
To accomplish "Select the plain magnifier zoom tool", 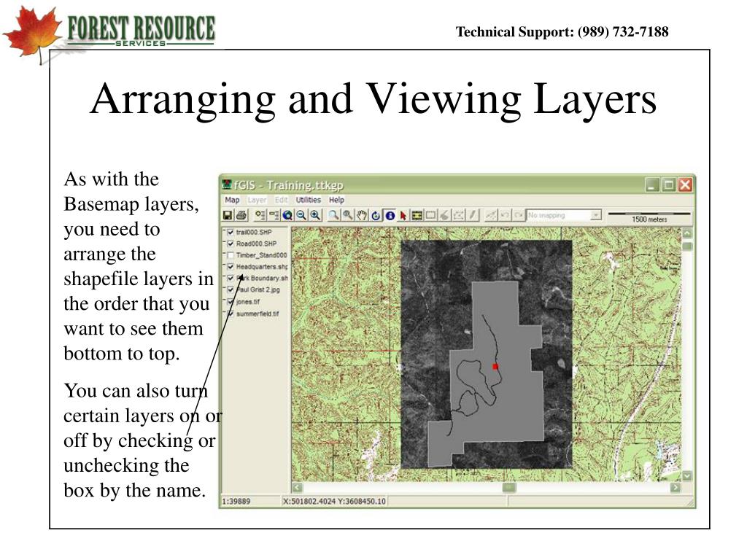I will coord(333,215).
